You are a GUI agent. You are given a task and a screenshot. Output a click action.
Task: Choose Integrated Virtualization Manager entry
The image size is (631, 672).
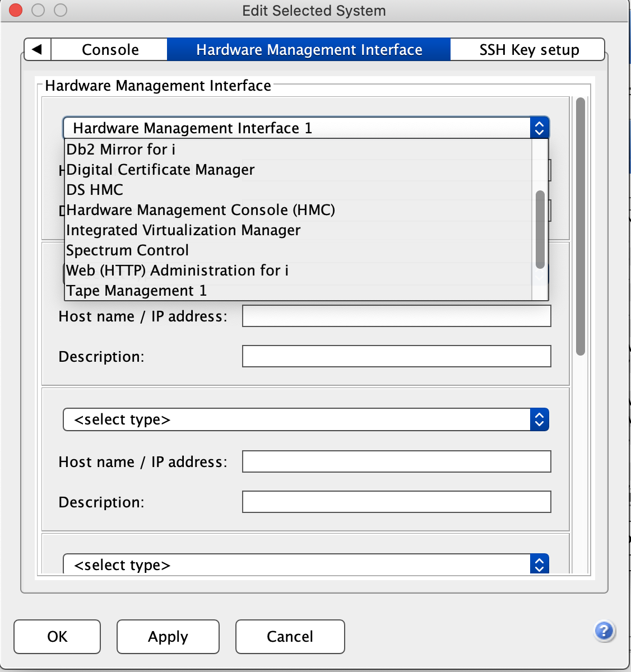coord(183,230)
